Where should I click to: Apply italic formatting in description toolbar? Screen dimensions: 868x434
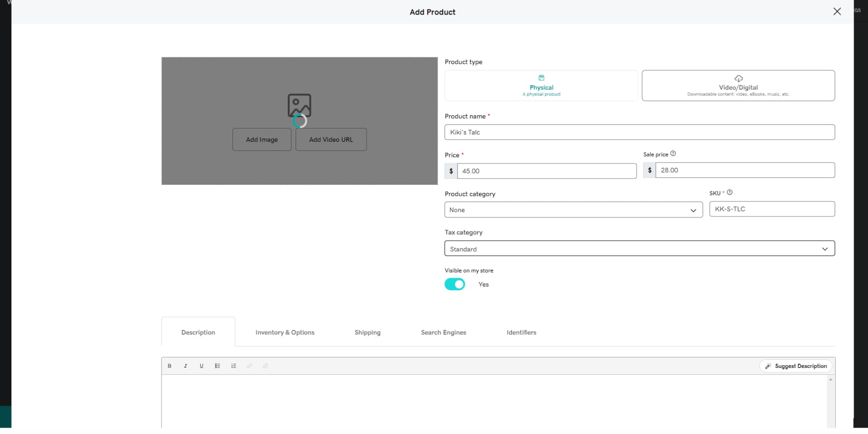185,366
